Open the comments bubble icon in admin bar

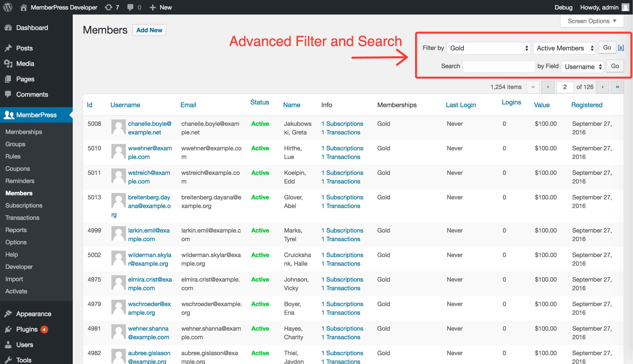pos(130,7)
